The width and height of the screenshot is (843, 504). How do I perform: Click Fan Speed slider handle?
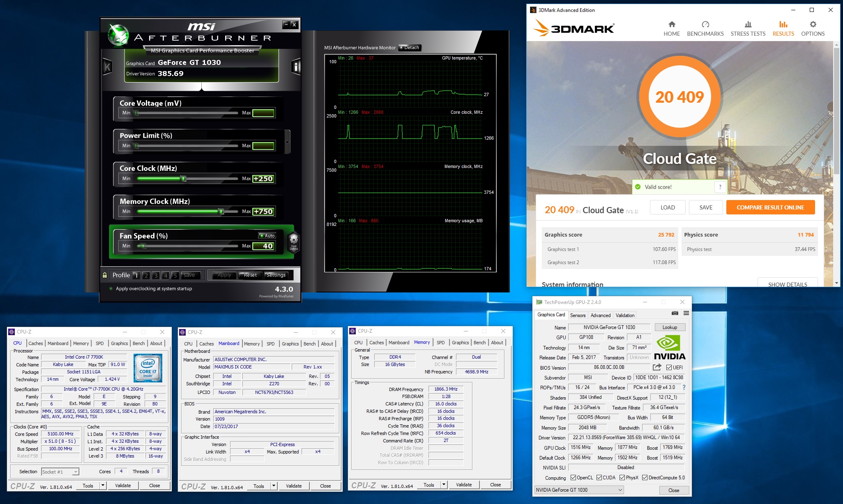(x=143, y=246)
